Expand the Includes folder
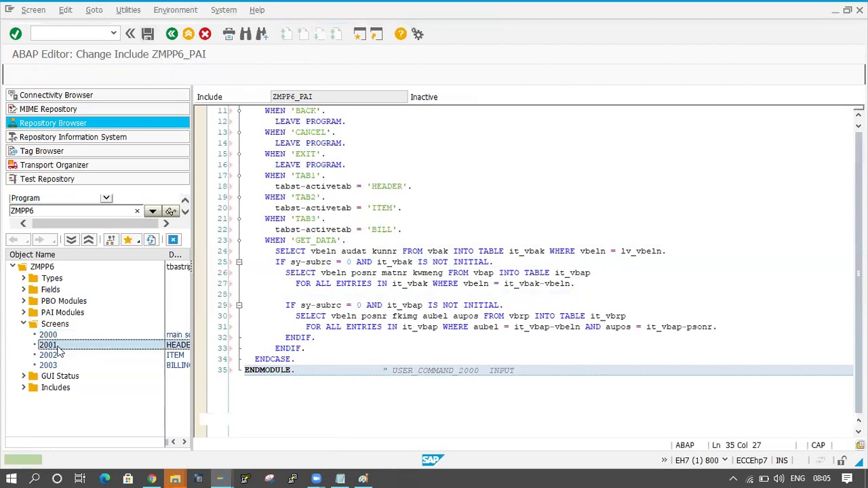Image resolution: width=868 pixels, height=488 pixels. tap(24, 388)
